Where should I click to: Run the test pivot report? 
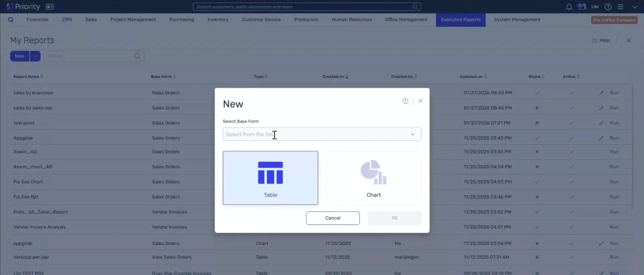(x=614, y=123)
